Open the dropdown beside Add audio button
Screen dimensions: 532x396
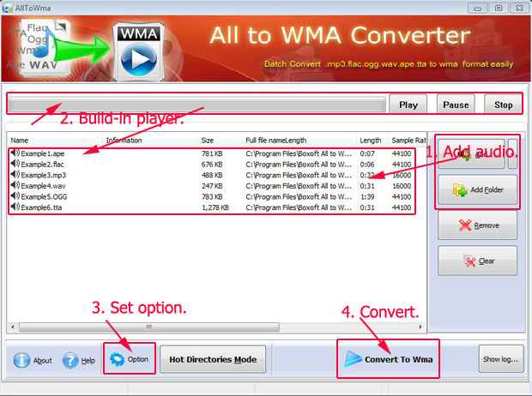[512, 154]
